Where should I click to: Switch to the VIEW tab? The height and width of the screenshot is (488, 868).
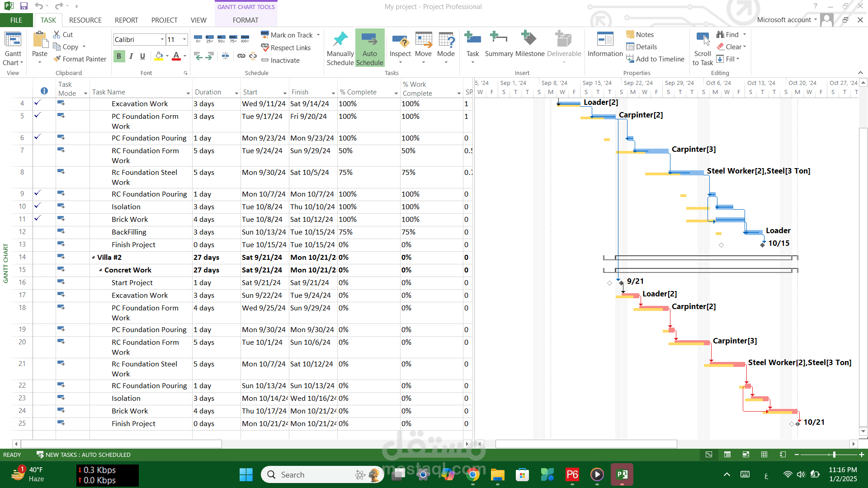(x=198, y=20)
